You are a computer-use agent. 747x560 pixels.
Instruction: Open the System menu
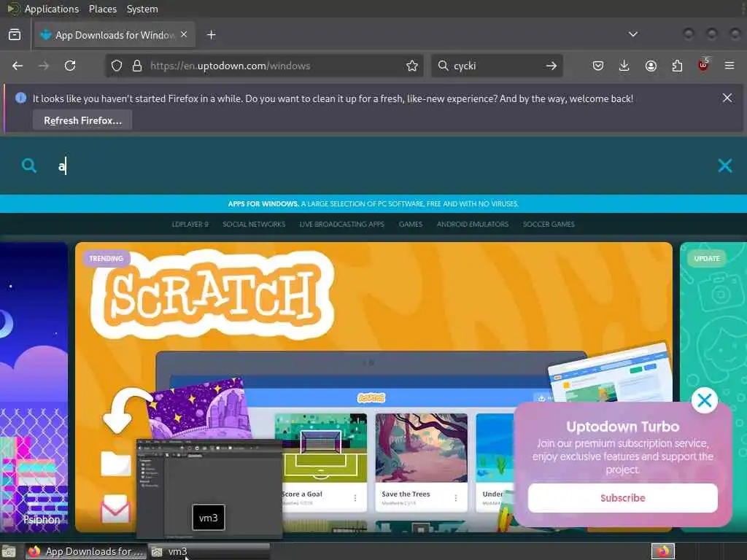point(142,9)
